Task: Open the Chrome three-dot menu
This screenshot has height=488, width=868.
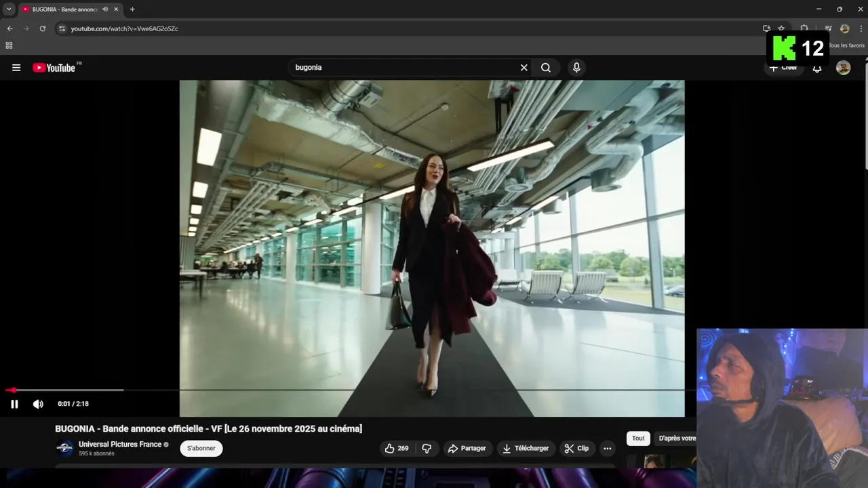Action: point(861,28)
